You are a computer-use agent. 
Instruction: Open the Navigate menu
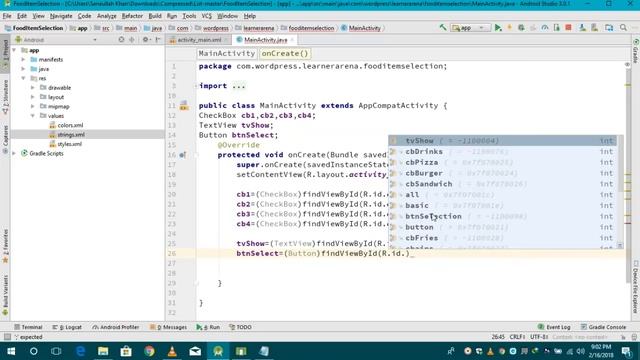pyautogui.click(x=61, y=16)
